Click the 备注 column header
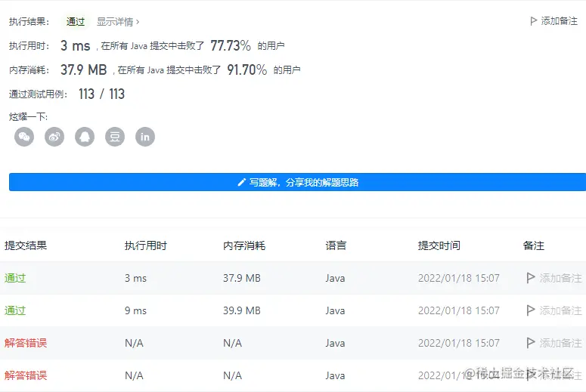586x392 pixels. coord(533,245)
